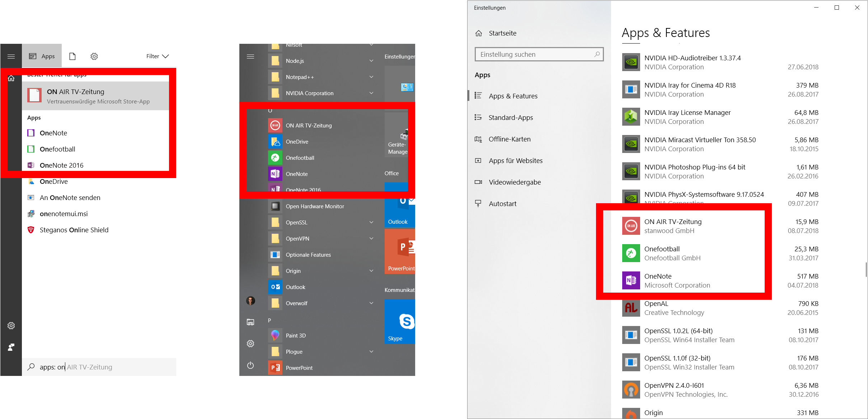Click the user avatar in Start sidebar
Screen dimensions: 868x419
coord(250,301)
